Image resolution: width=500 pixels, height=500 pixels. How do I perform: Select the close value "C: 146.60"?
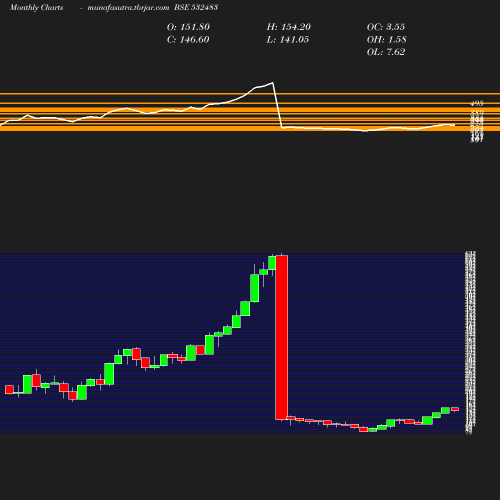pos(188,40)
